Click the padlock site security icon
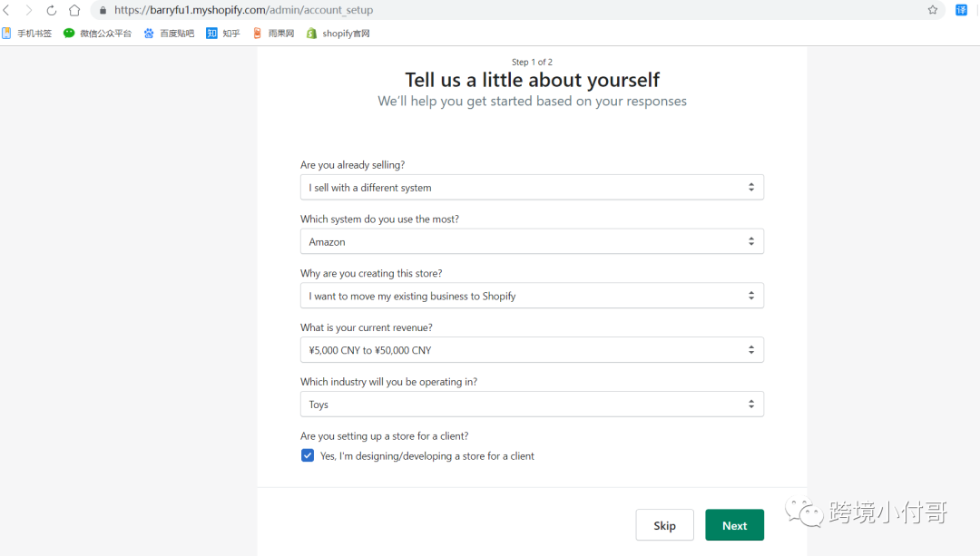 [x=103, y=11]
